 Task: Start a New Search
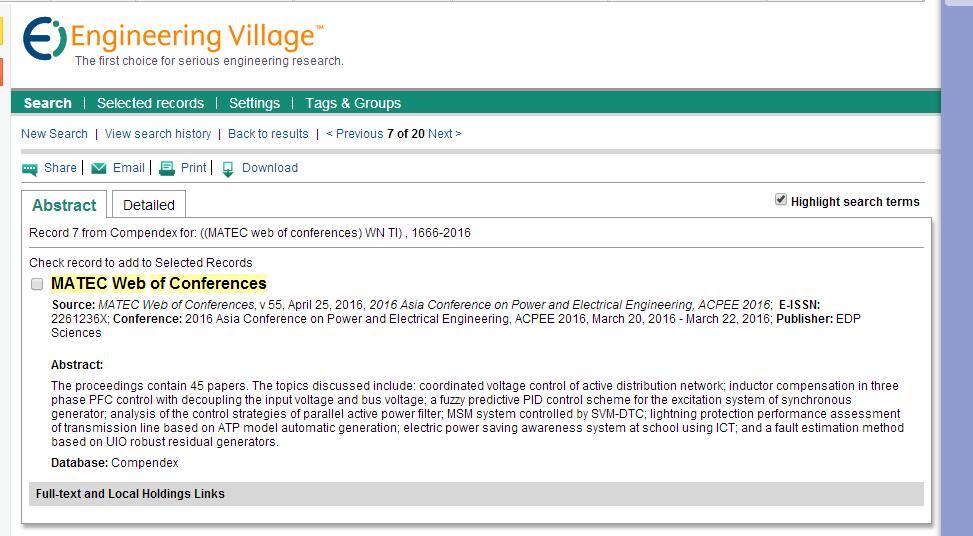click(x=55, y=133)
